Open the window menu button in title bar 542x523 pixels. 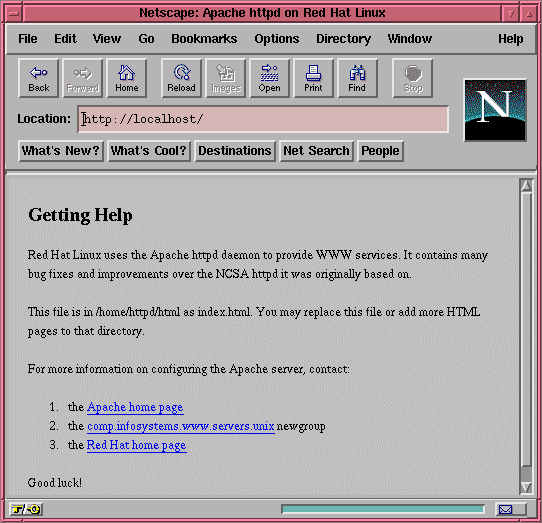pyautogui.click(x=14, y=13)
